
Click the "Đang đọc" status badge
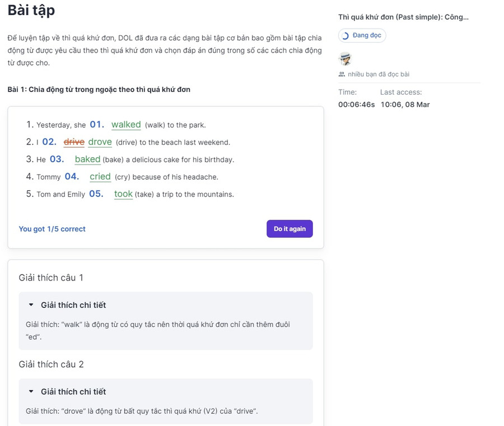point(362,36)
